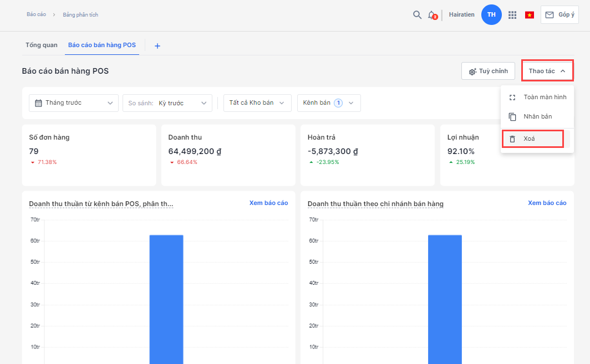Click Xem báo cáo for POS revenue chart
Viewport: 590px width, 364px height.
click(268, 203)
